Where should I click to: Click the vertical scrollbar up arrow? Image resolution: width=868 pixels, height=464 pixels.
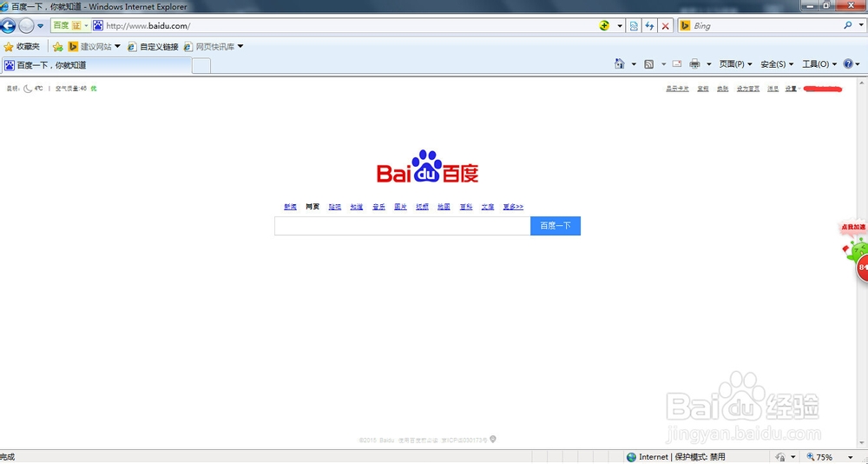[863, 83]
